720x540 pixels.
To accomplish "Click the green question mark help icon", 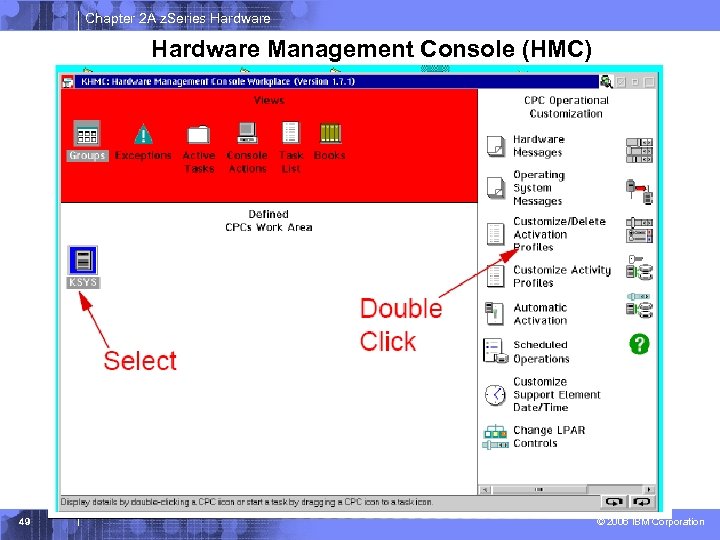I will (639, 343).
